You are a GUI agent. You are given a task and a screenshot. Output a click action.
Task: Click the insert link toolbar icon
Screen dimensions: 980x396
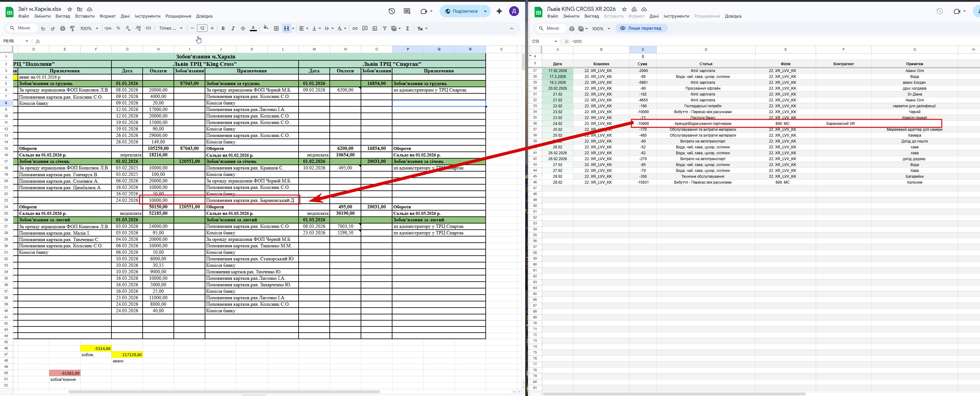pyautogui.click(x=355, y=28)
